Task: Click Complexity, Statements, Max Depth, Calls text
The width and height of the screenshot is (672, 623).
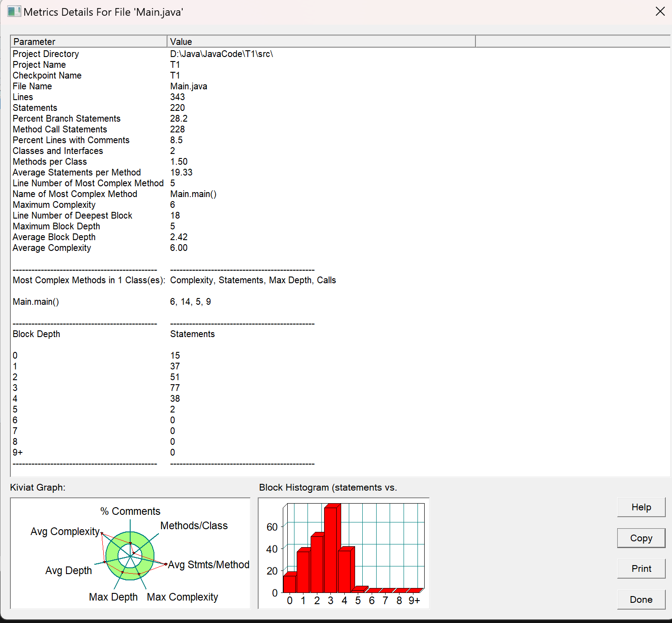Action: 253,280
